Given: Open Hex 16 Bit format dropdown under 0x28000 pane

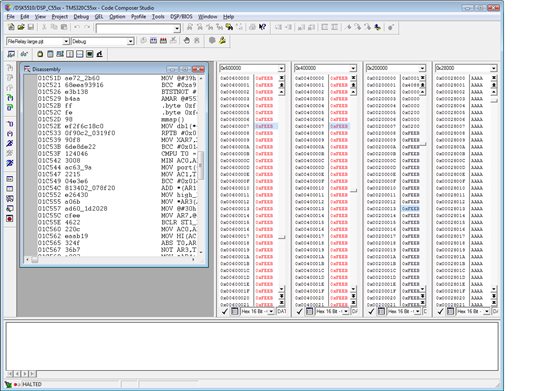Looking at the screenshot, I should tap(487, 311).
